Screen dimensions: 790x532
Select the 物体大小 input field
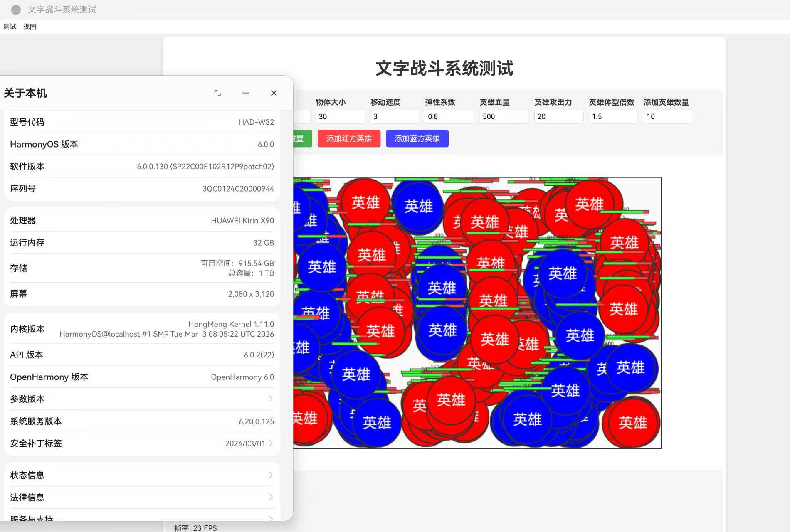pos(340,116)
